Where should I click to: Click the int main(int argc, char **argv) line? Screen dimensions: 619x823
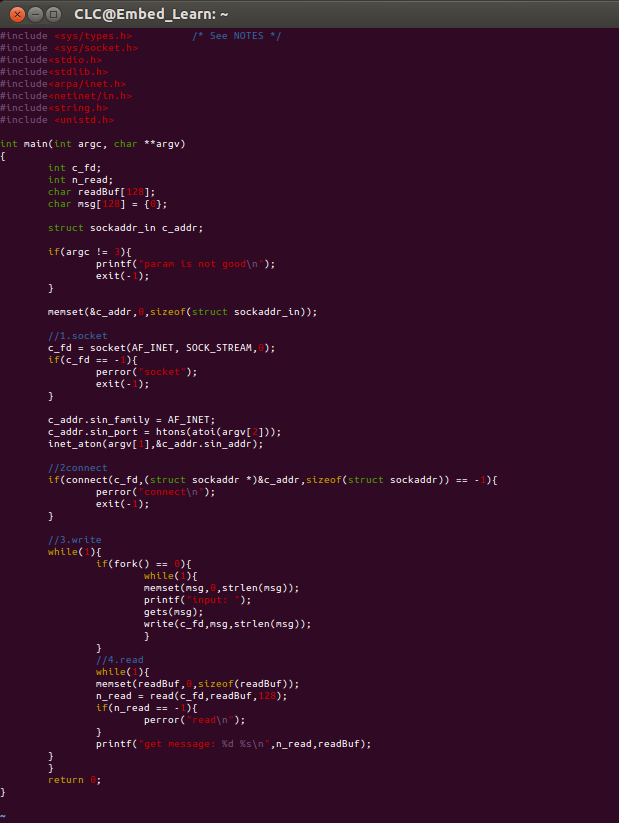click(93, 144)
